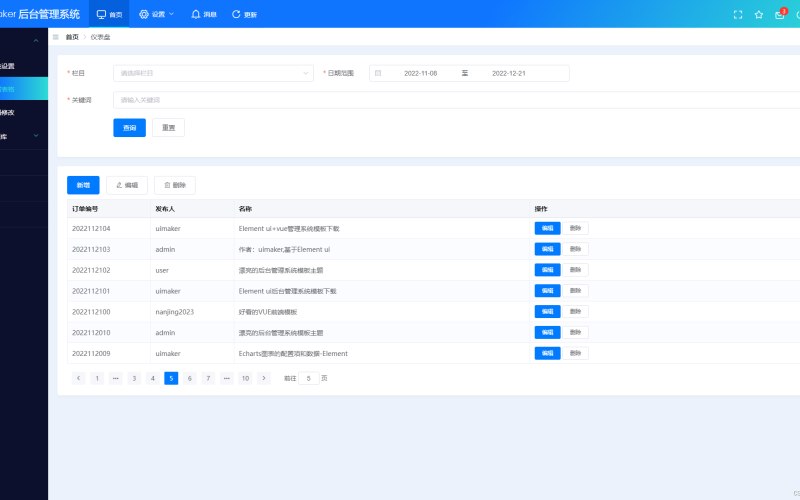Click the first ellipsis in the pagination after page 1
Image resolution: width=800 pixels, height=500 pixels.
(115, 378)
